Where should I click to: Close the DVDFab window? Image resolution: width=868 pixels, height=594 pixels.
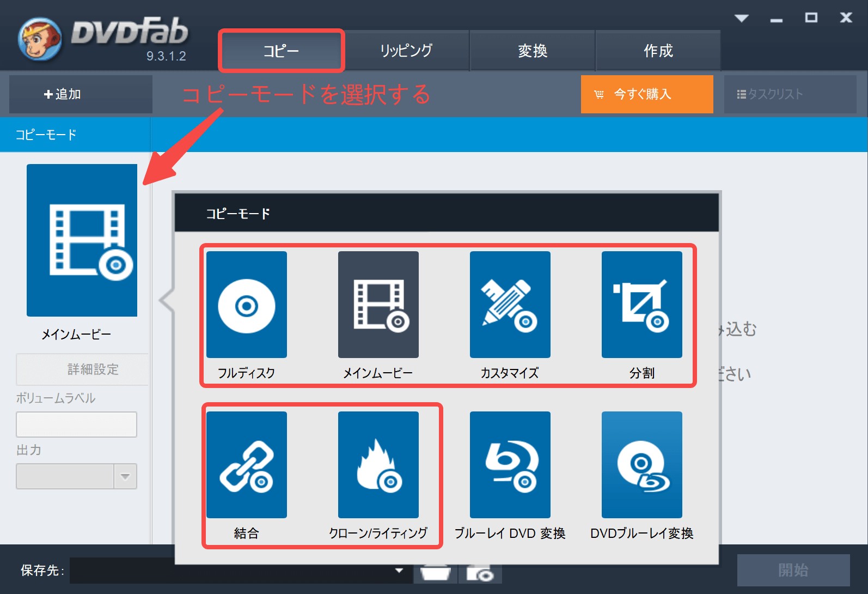[x=846, y=17]
